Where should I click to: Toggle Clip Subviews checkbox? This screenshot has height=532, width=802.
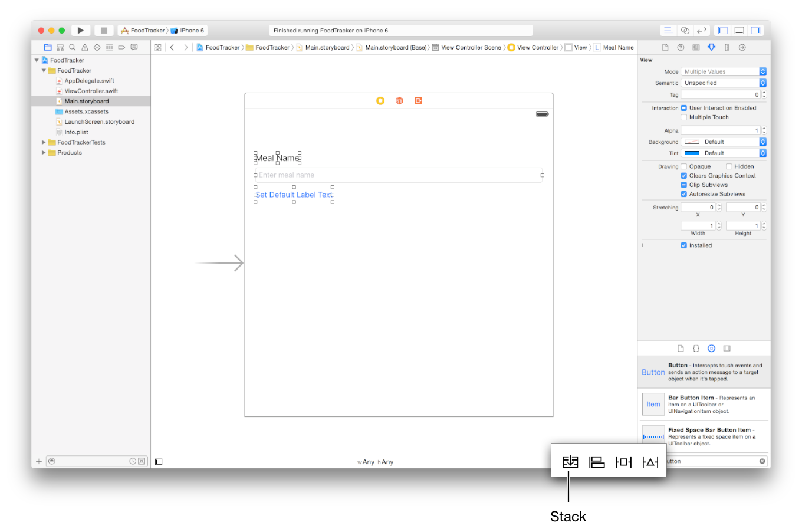(684, 185)
